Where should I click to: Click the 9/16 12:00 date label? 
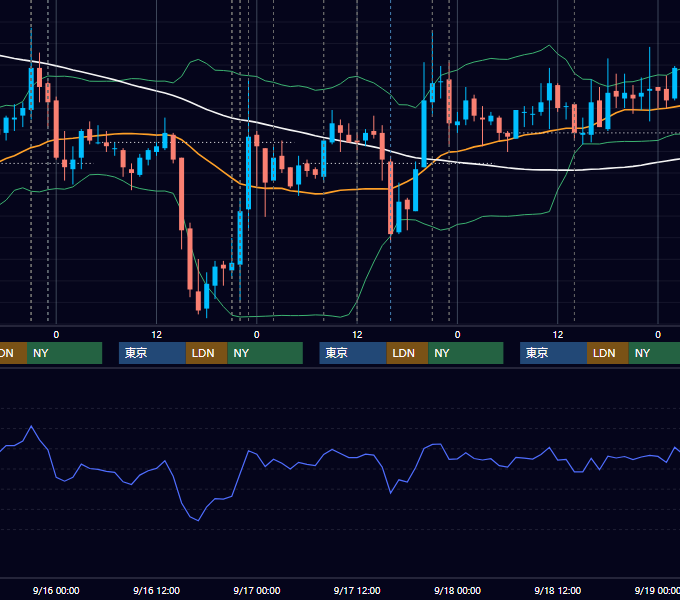(x=156, y=590)
